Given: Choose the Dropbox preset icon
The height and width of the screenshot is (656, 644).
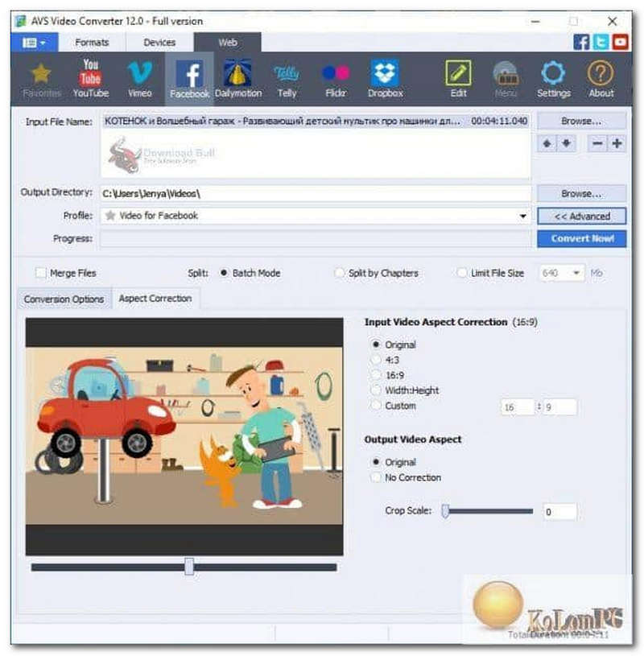Looking at the screenshot, I should coord(385,77).
